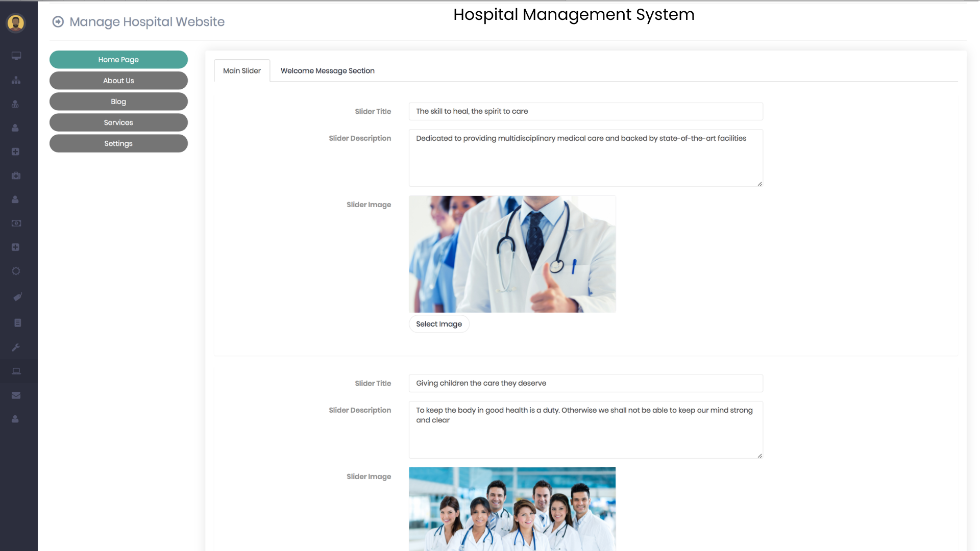Click the 'Dedicated to providing' description textarea
Image resolution: width=980 pixels, height=551 pixels.
[x=586, y=158]
